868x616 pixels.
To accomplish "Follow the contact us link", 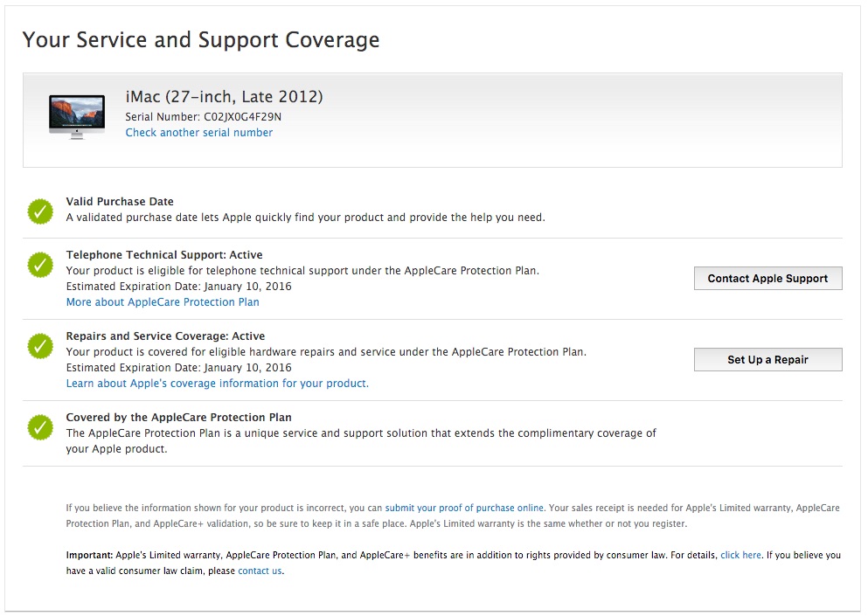I will pyautogui.click(x=260, y=571).
